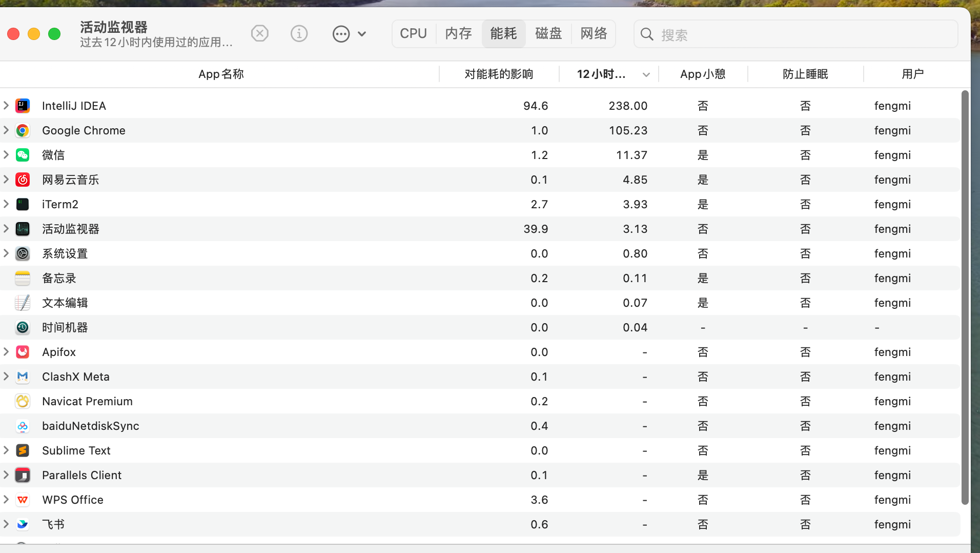Open the 网络 tab

tap(594, 34)
